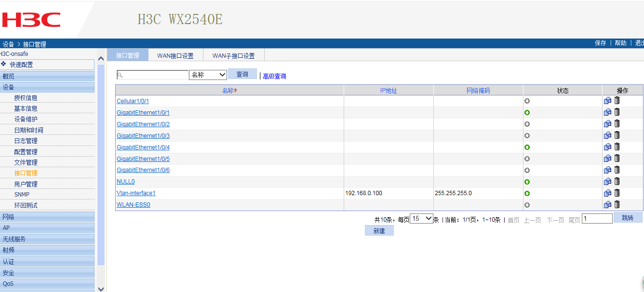Click 保存 in the top bar
The width and height of the screenshot is (644, 292).
coord(601,43)
